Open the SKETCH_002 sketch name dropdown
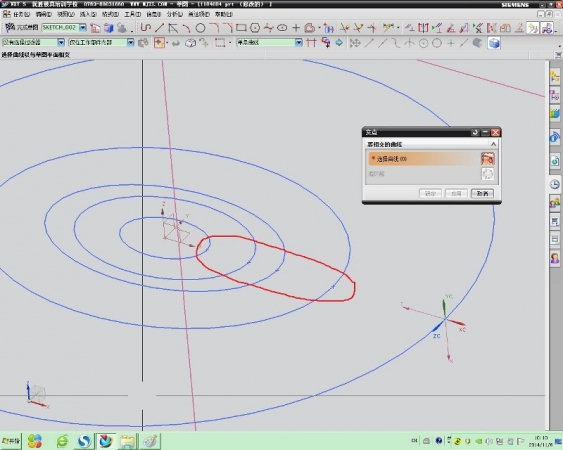563x450 pixels. [x=83, y=27]
